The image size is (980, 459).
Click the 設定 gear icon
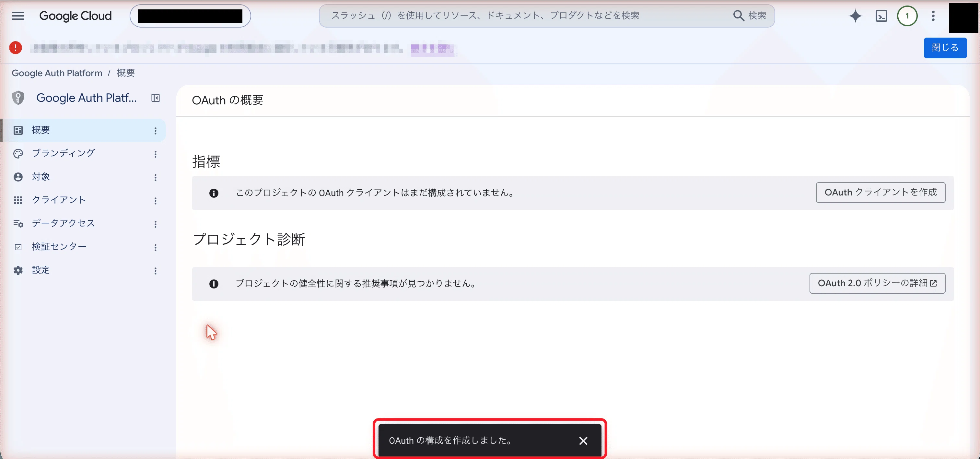[x=18, y=270]
